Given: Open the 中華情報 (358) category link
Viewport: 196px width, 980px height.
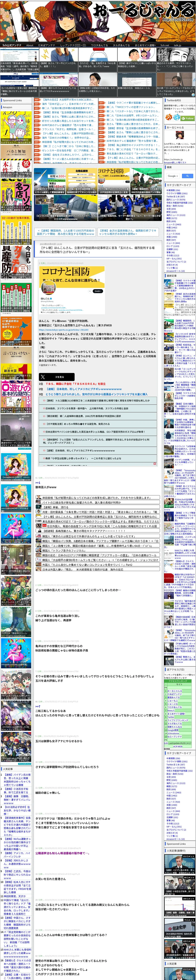Looking at the screenshot, I should pyautogui.click(x=173, y=190).
